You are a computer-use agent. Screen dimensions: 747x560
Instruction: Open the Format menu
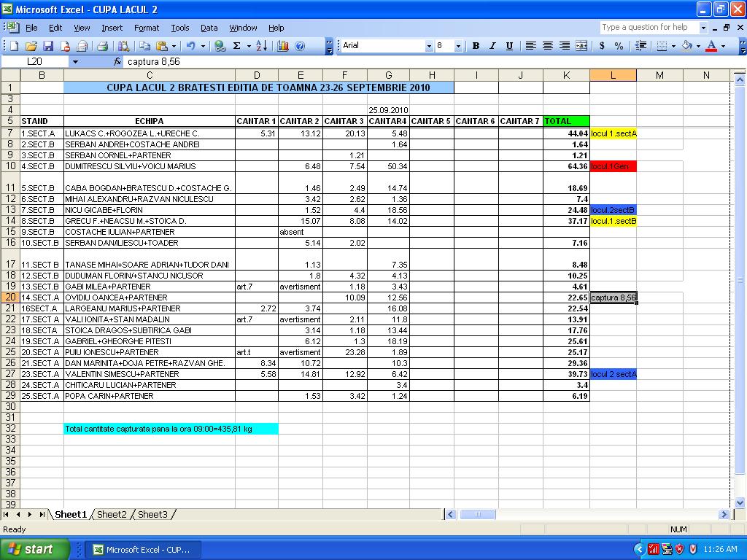(146, 28)
